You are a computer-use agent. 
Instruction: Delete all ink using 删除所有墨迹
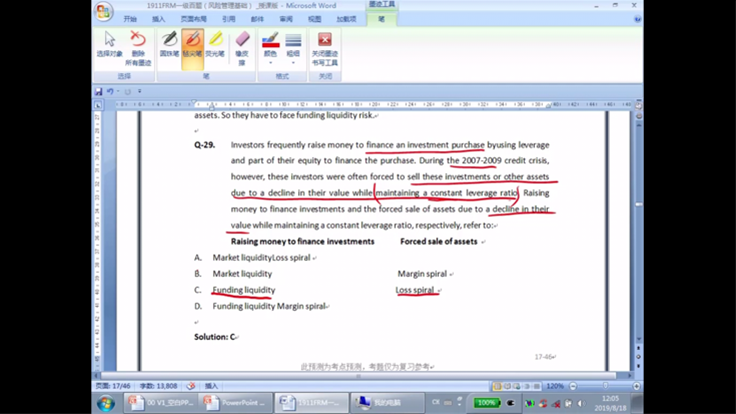click(138, 47)
